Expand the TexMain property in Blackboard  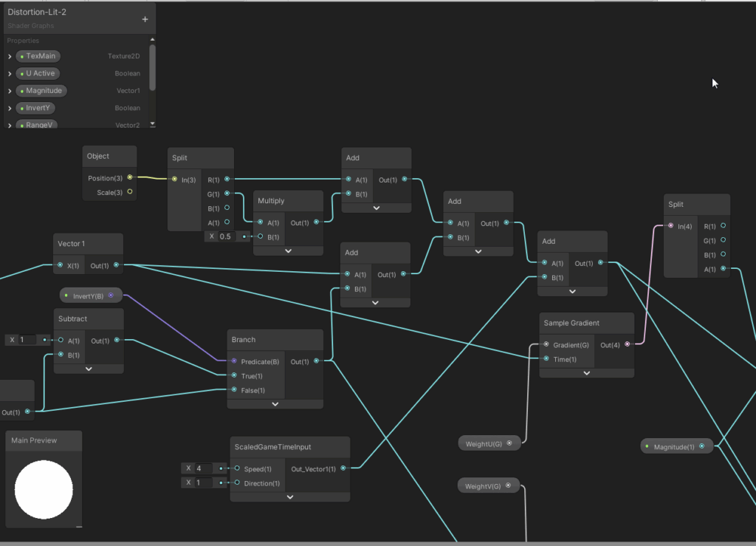[x=10, y=56]
